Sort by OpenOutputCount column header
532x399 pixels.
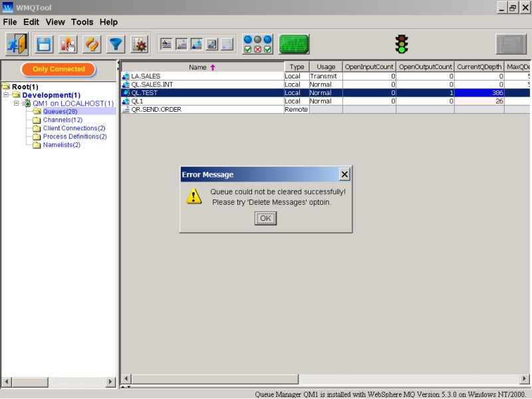[x=426, y=67]
